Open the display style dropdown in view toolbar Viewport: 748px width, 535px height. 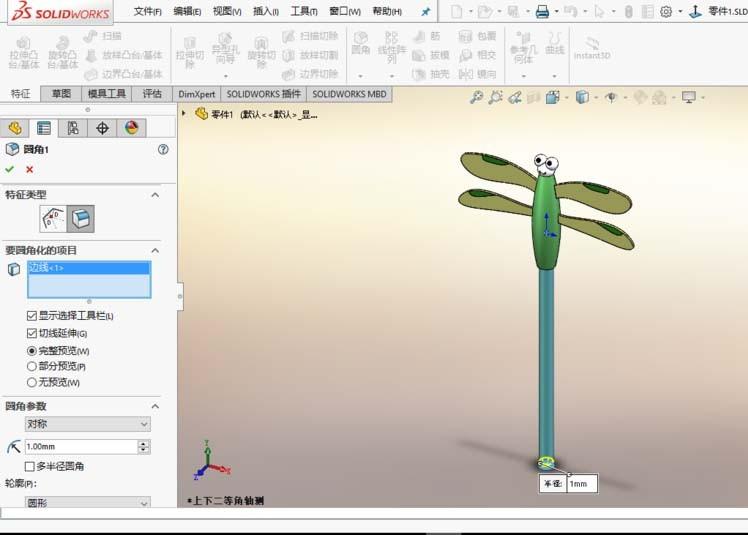596,98
